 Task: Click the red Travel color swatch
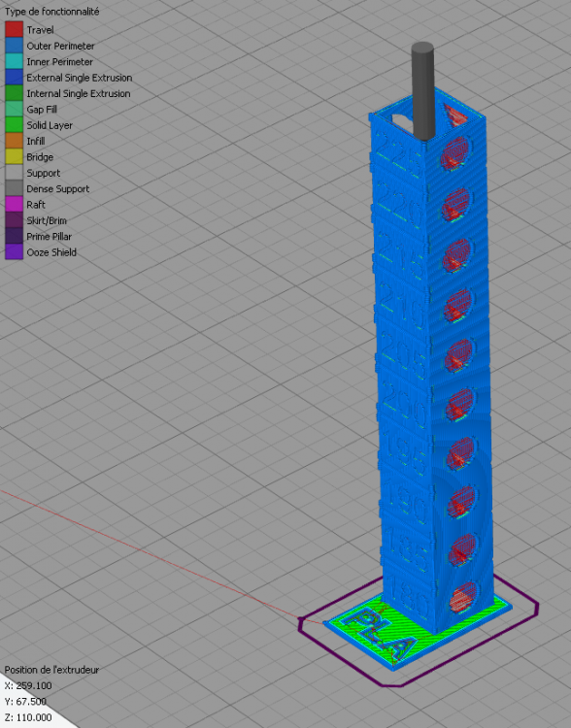coord(14,29)
